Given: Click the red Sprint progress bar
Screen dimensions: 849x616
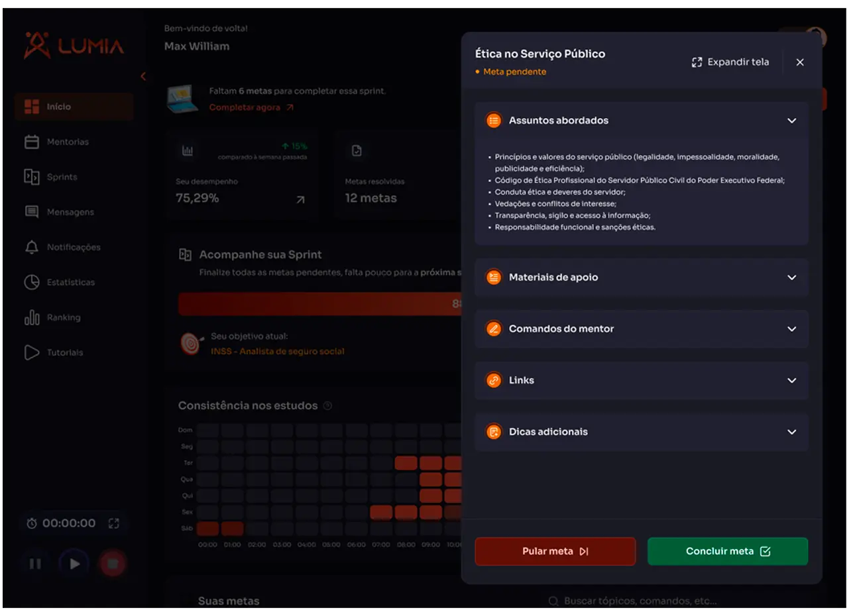Looking at the screenshot, I should point(319,304).
